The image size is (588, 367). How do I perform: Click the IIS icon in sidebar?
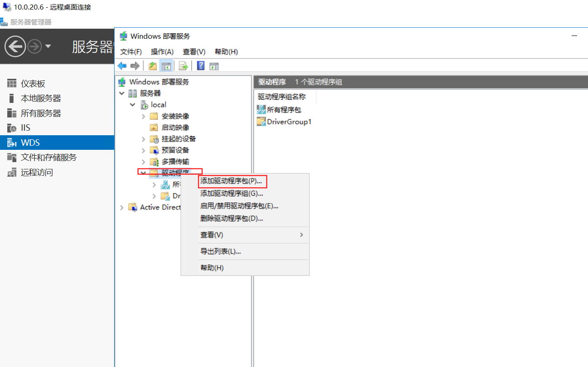[x=12, y=128]
